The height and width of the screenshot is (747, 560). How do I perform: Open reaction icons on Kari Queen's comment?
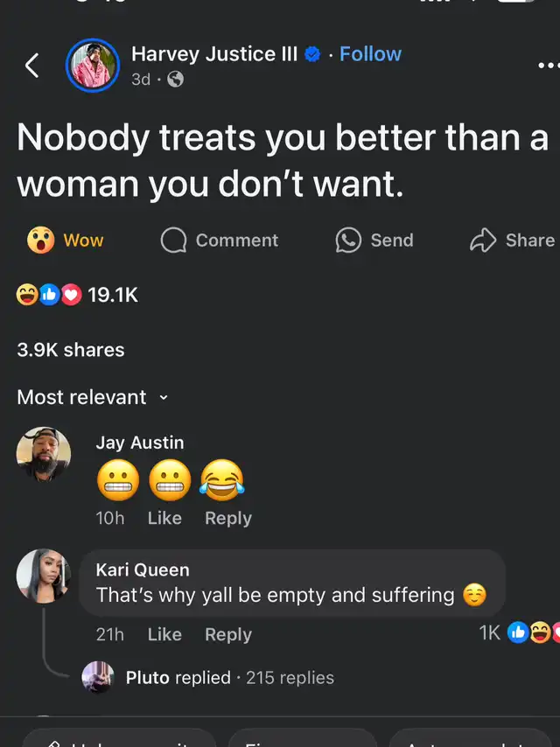pyautogui.click(x=533, y=633)
